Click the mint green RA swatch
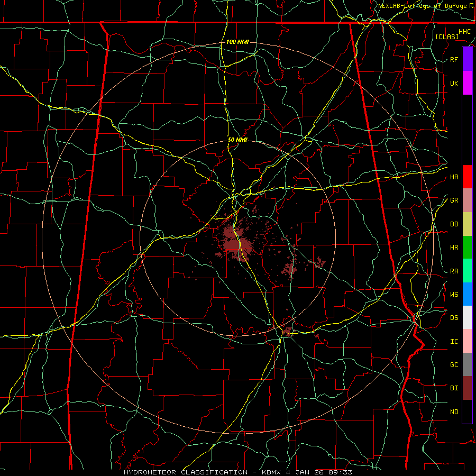This screenshot has height=476, width=476. pos(467,271)
